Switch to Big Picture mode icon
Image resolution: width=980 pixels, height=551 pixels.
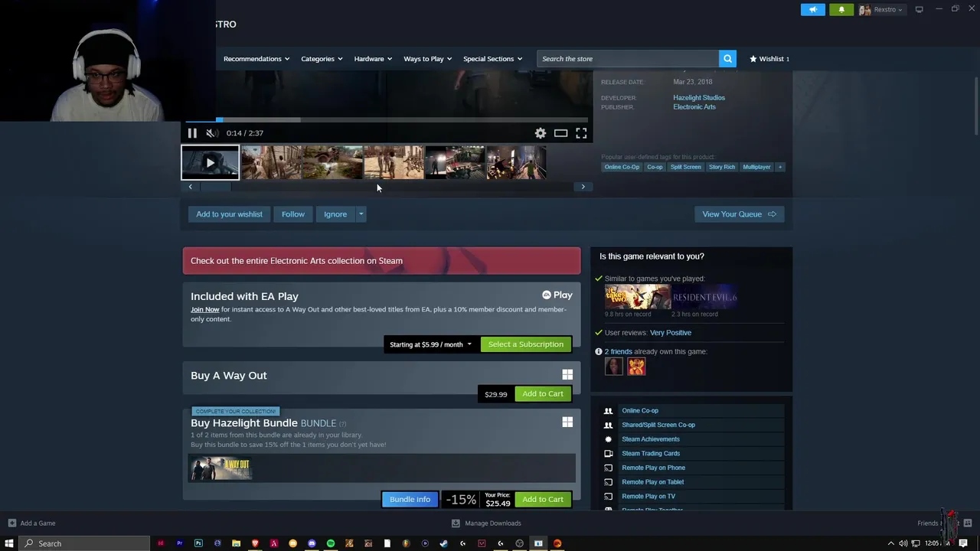point(919,9)
